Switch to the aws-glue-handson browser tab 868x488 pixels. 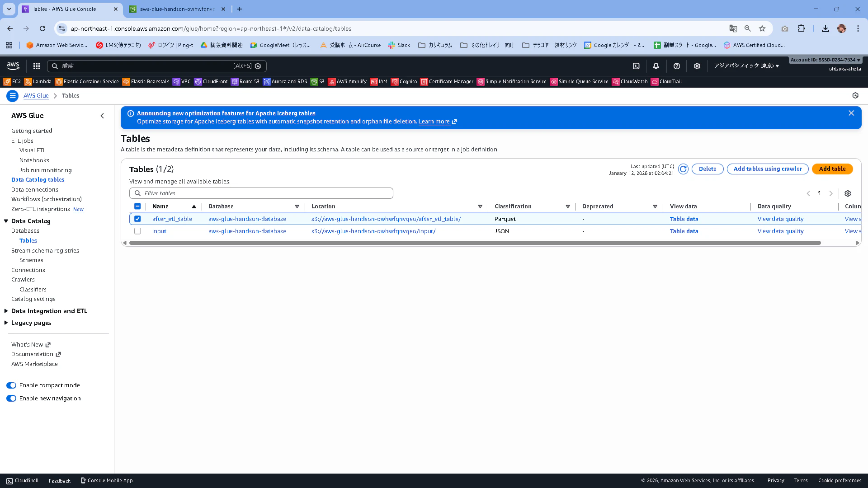176,9
